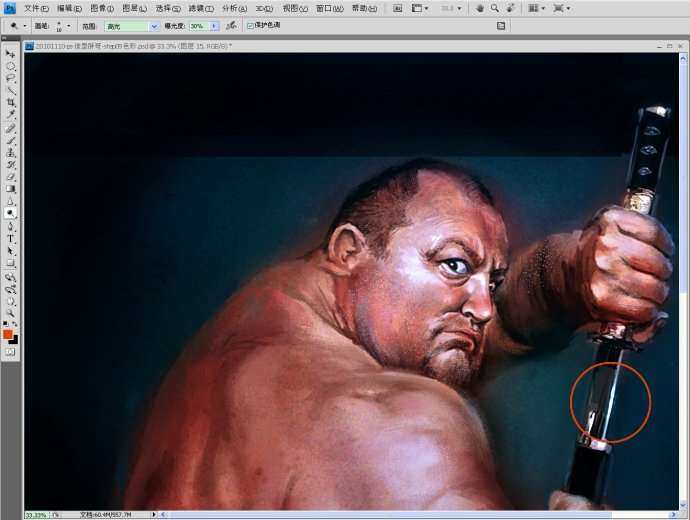Viewport: 690px width, 520px height.
Task: Click the panel icon at options bar right
Action: [501, 26]
